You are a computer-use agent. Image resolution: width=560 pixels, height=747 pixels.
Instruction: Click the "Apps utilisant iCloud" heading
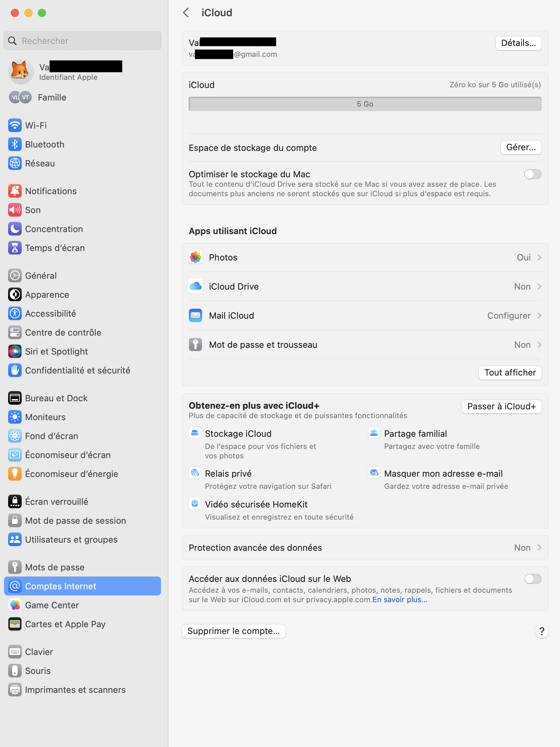(x=233, y=231)
